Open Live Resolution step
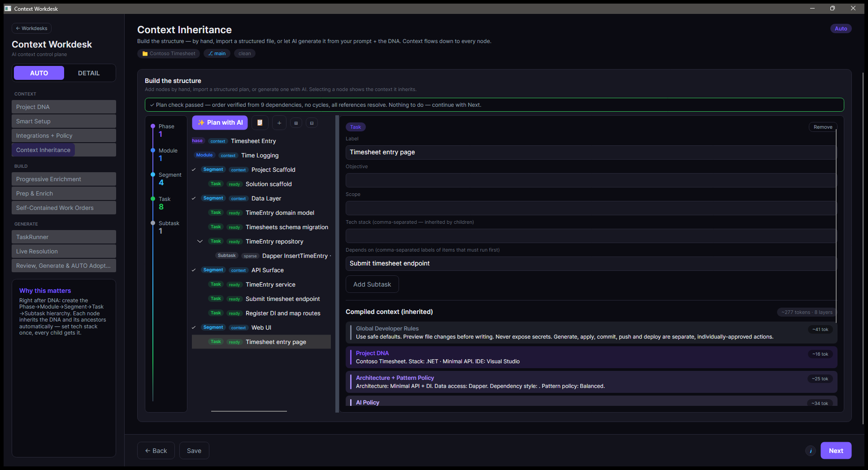 pos(64,251)
